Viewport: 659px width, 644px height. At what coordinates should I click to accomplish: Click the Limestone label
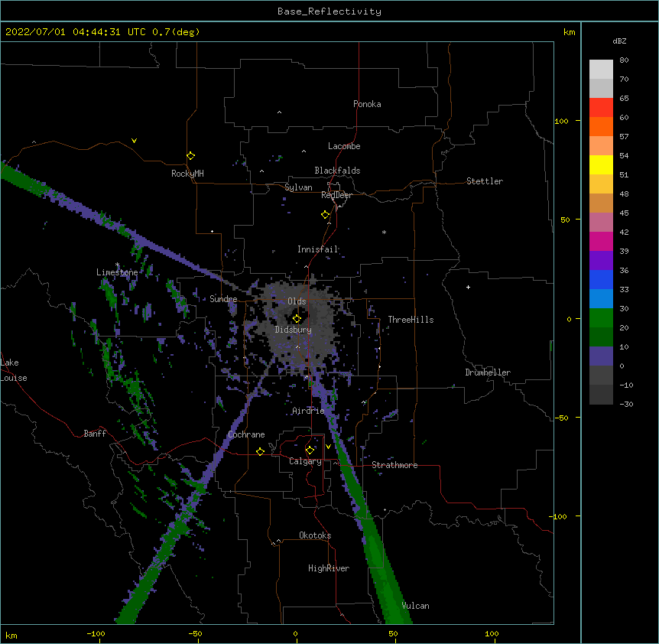[117, 272]
